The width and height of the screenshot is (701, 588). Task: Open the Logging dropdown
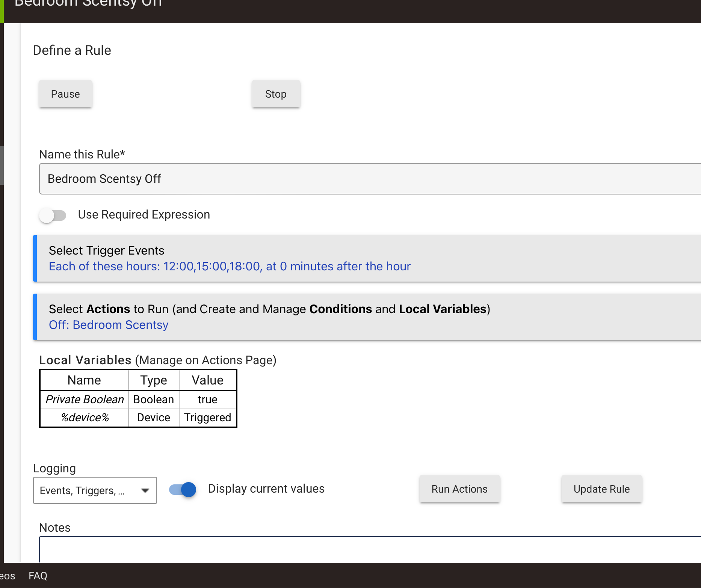pyautogui.click(x=95, y=490)
